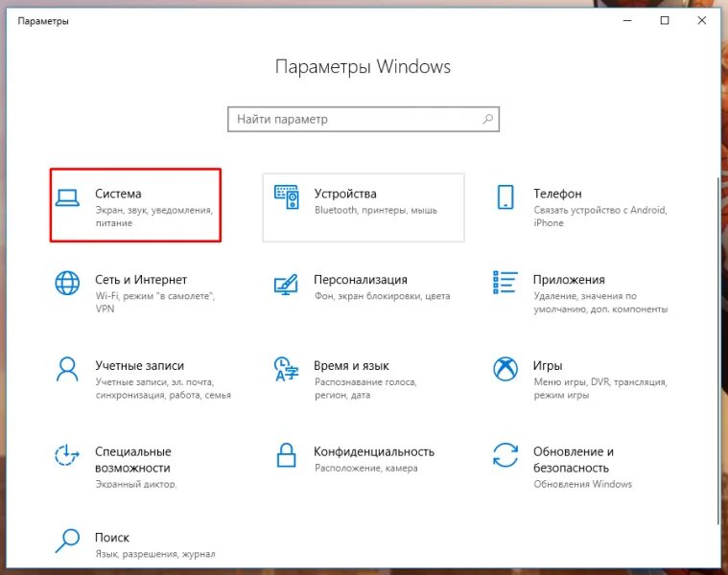Select the Время и язык heading

point(351,365)
